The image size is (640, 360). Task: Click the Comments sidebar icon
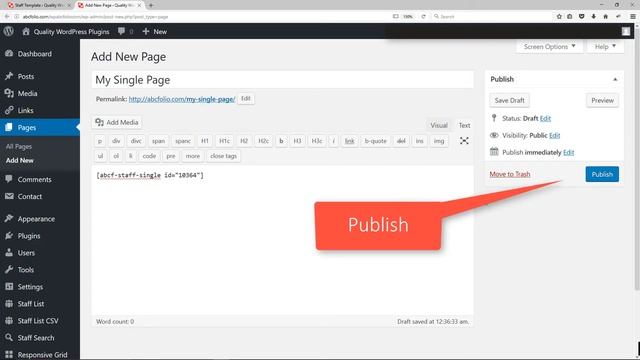tap(9, 179)
